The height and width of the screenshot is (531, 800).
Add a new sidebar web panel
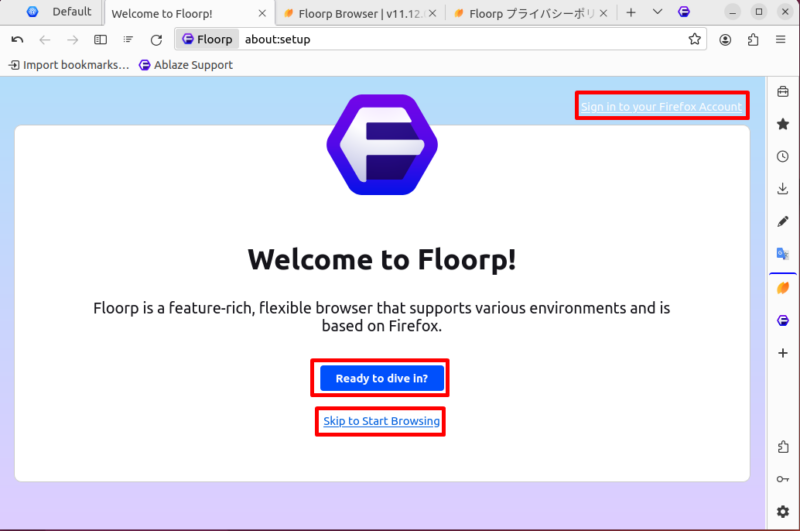[x=783, y=353]
